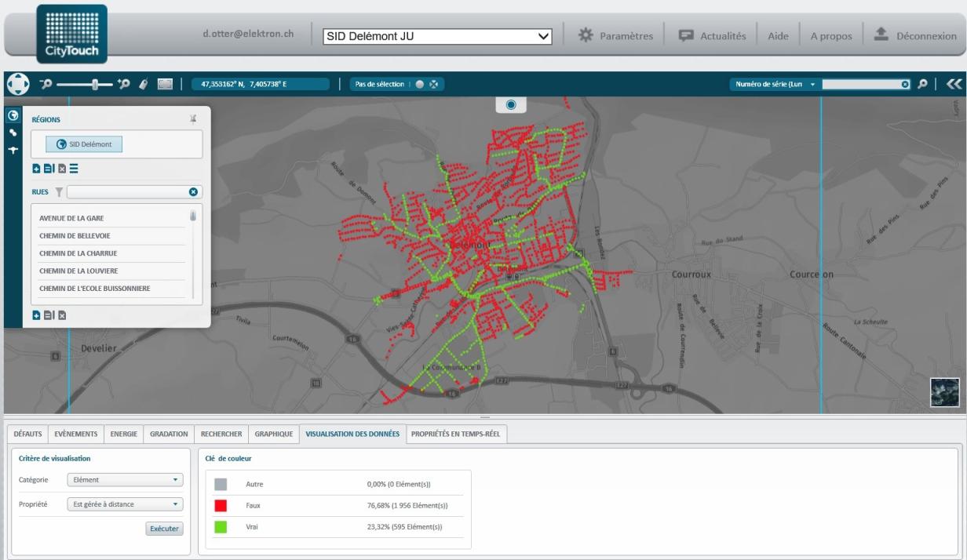Viewport: 967px width, 560px height.
Task: Click the list menu icon under the Régions box
Action: pyautogui.click(x=75, y=169)
